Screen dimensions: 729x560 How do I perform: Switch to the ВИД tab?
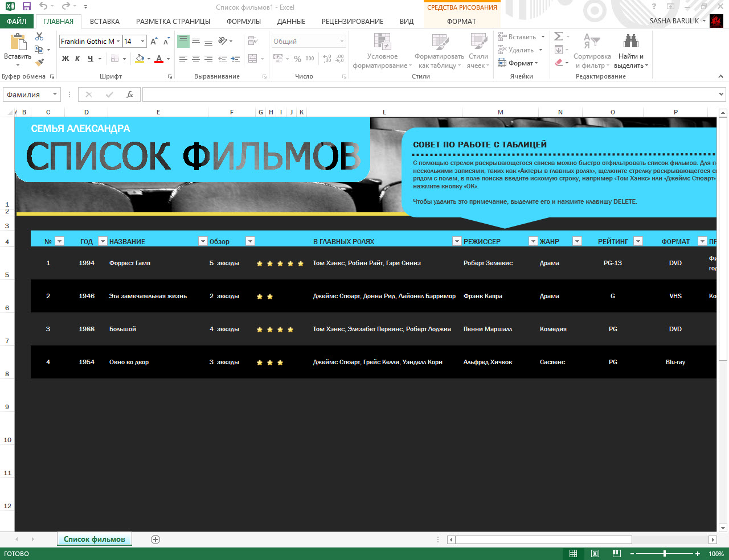[x=407, y=22]
